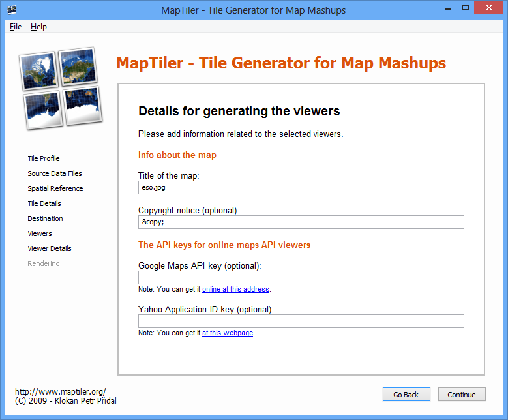Open the File menu
Image resolution: width=508 pixels, height=420 pixels.
click(16, 27)
